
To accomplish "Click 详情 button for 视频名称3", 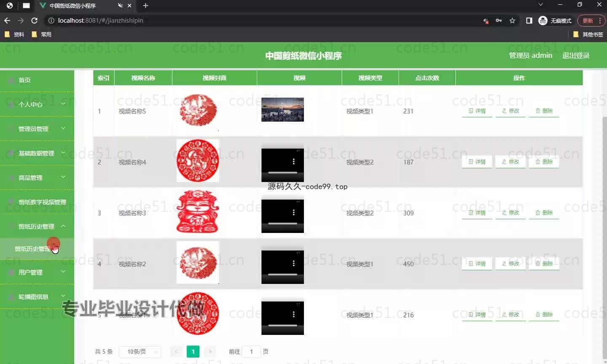I will click(x=477, y=213).
